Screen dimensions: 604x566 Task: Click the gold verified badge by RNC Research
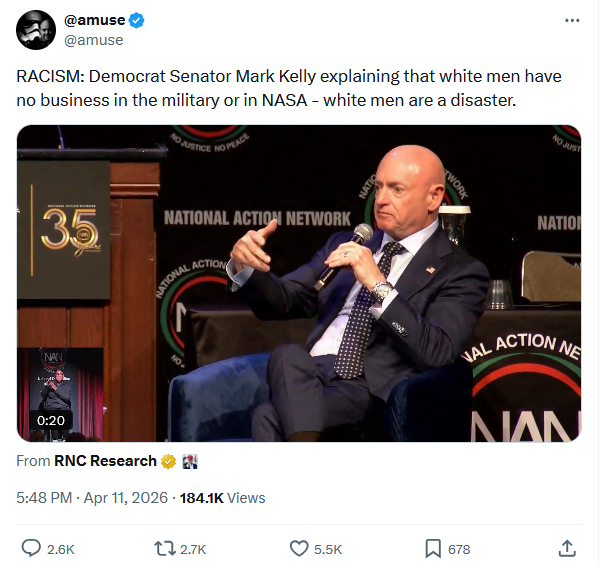pyautogui.click(x=170, y=461)
